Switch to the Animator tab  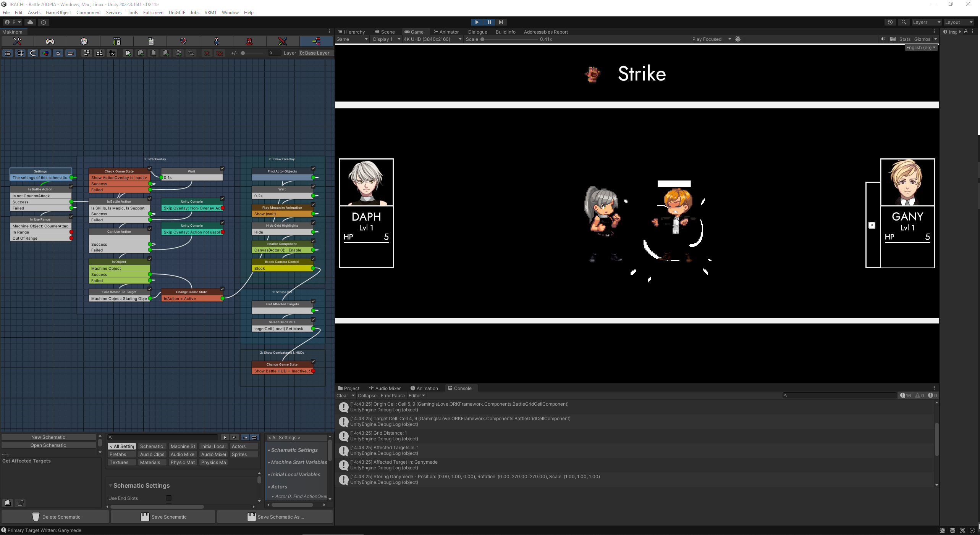tap(446, 32)
